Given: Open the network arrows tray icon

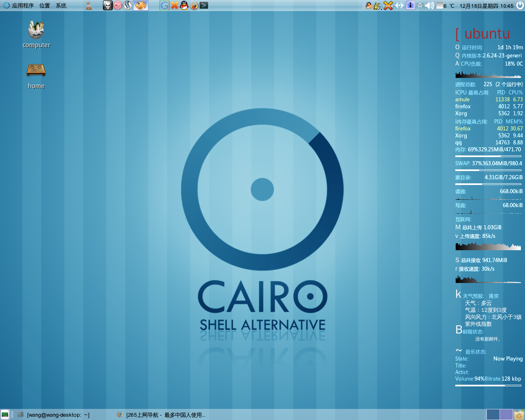Looking at the screenshot, I should [x=399, y=5].
